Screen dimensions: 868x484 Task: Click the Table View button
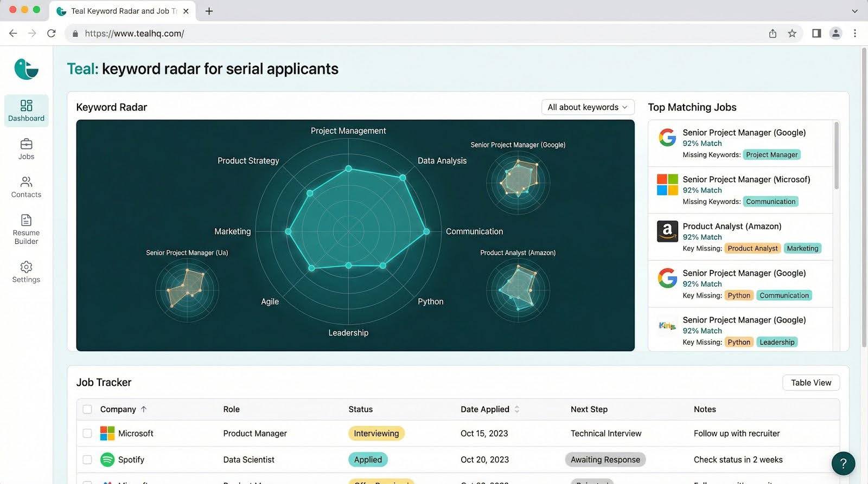pos(810,383)
